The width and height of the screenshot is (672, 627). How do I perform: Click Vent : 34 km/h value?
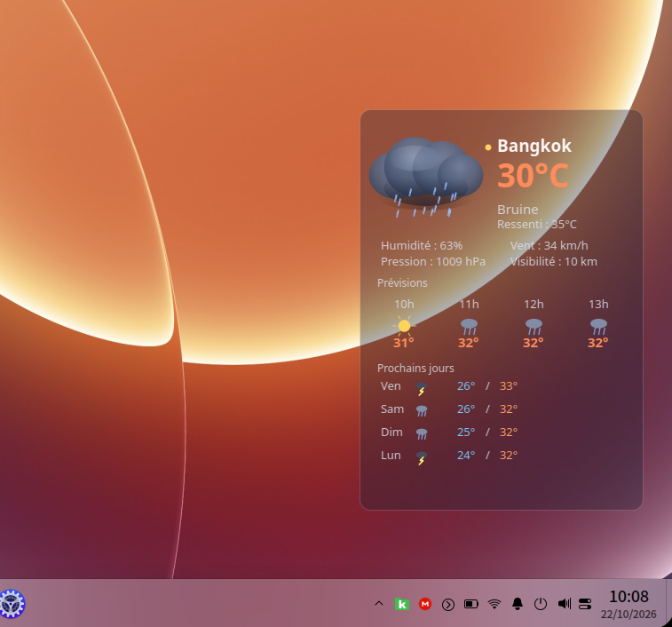[549, 246]
